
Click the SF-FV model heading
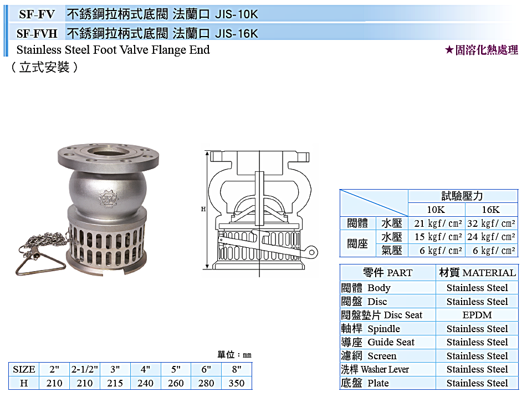[37, 14]
